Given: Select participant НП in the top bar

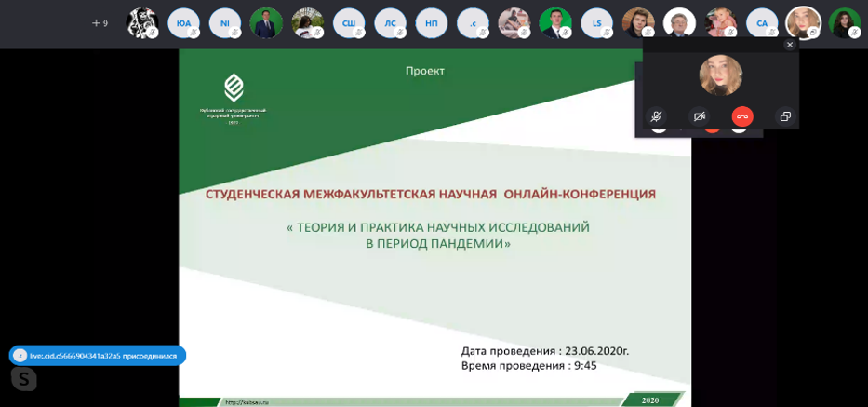Looking at the screenshot, I should tap(431, 23).
